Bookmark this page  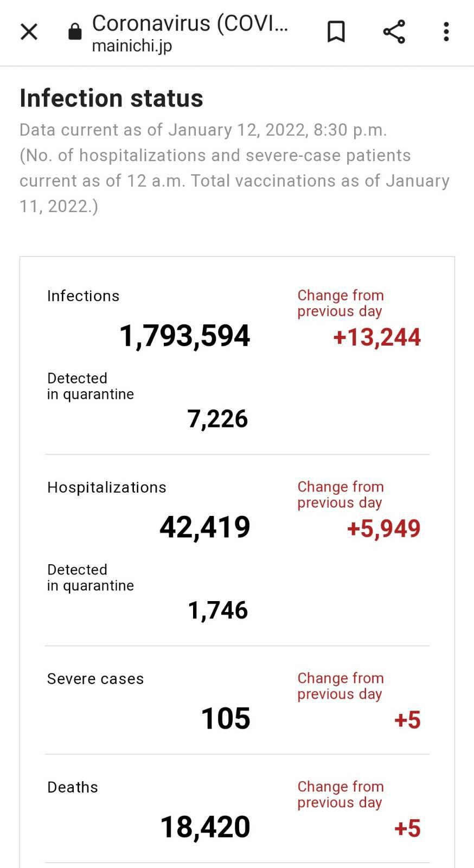click(336, 32)
